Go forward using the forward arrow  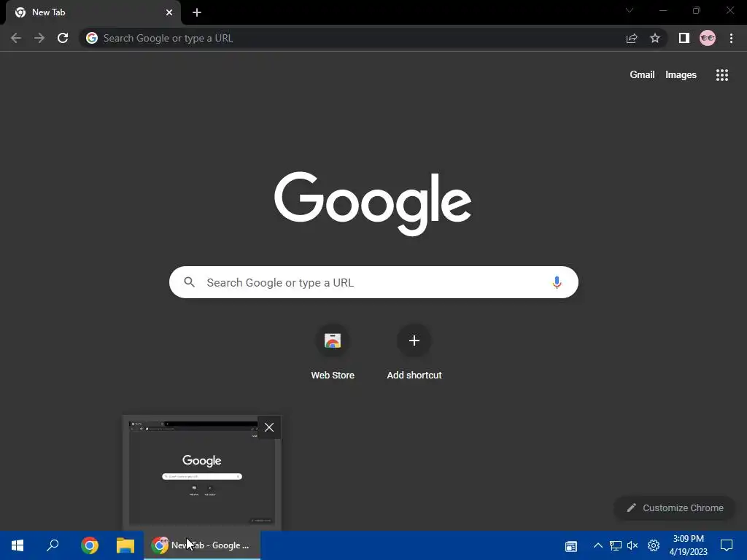(39, 38)
